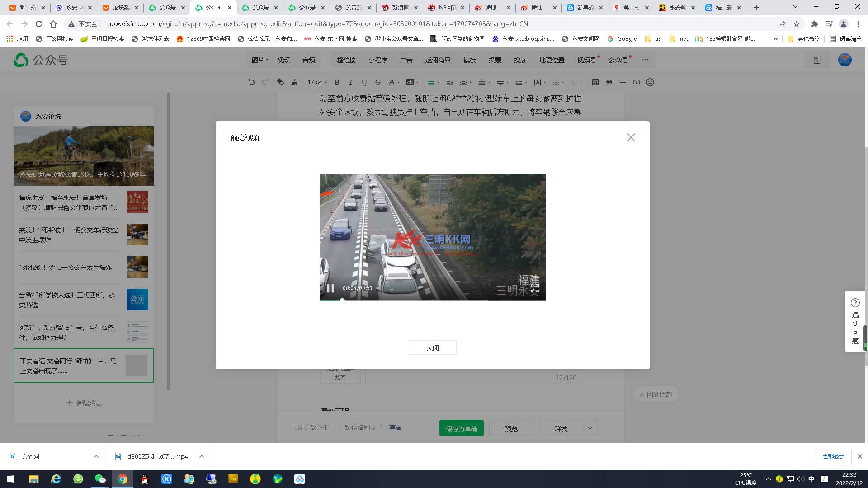Click 回到顶部 button
The image size is (868, 488).
pyautogui.click(x=656, y=394)
